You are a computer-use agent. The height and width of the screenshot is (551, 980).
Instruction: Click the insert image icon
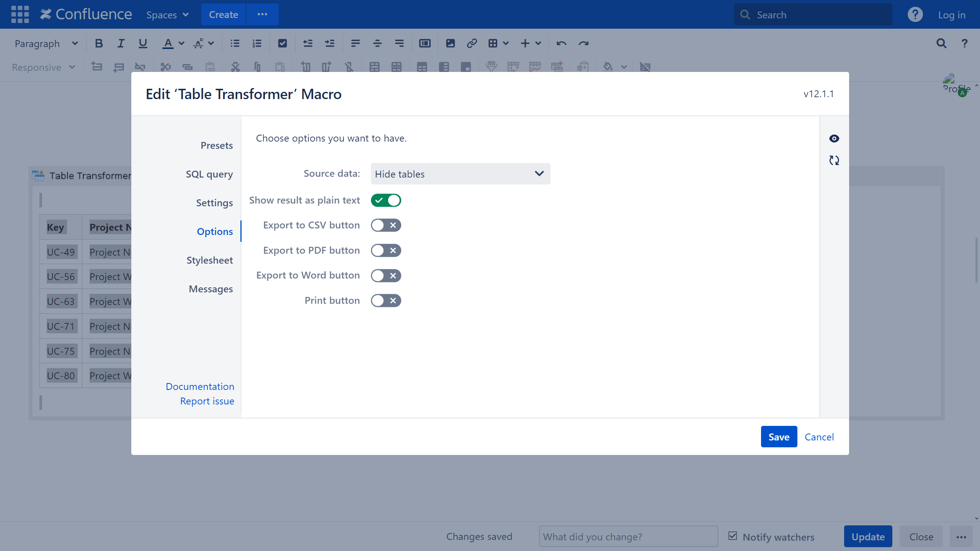point(450,44)
